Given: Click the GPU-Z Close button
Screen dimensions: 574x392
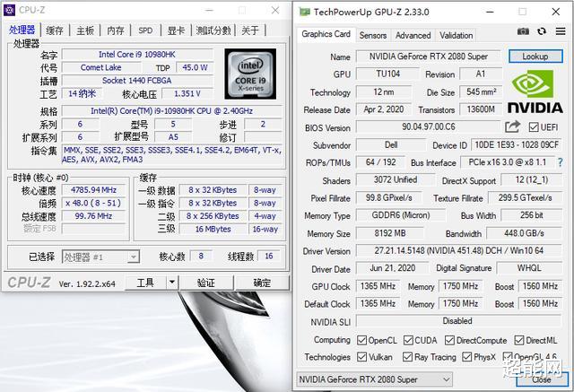Looking at the screenshot, I should pos(542,379).
